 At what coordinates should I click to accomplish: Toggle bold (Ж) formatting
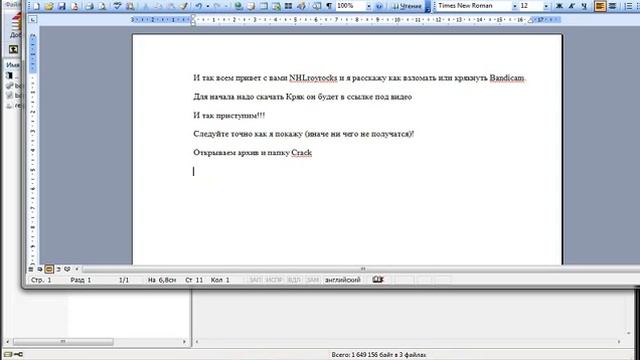560,6
